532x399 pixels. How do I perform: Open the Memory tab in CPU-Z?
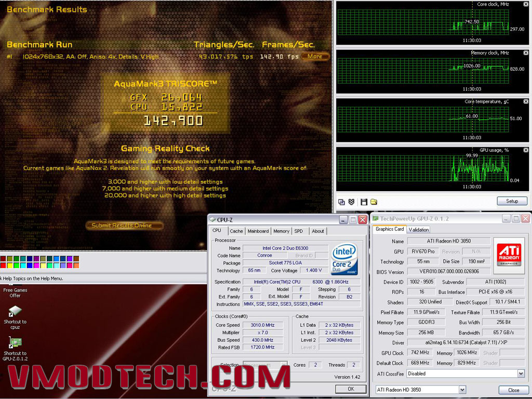[x=281, y=231]
